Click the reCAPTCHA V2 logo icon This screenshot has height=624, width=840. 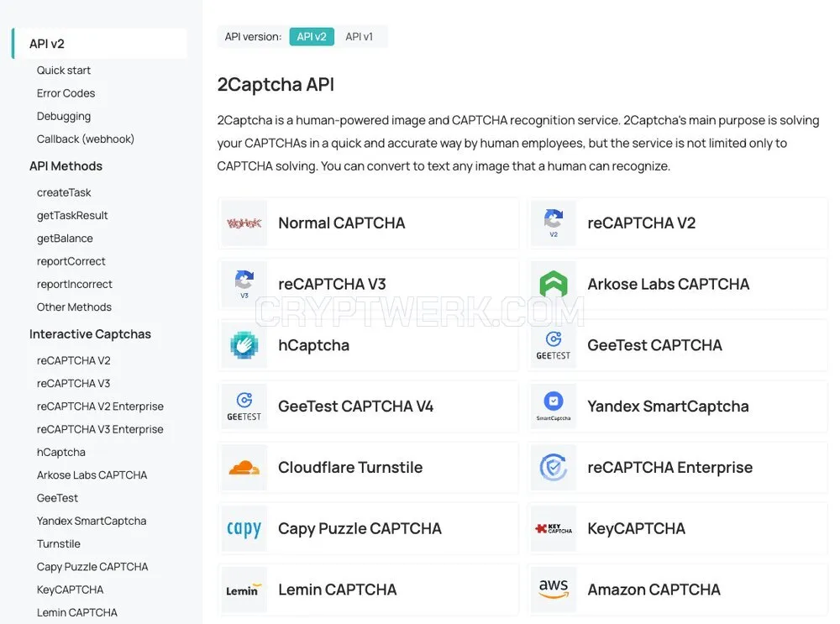(554, 223)
